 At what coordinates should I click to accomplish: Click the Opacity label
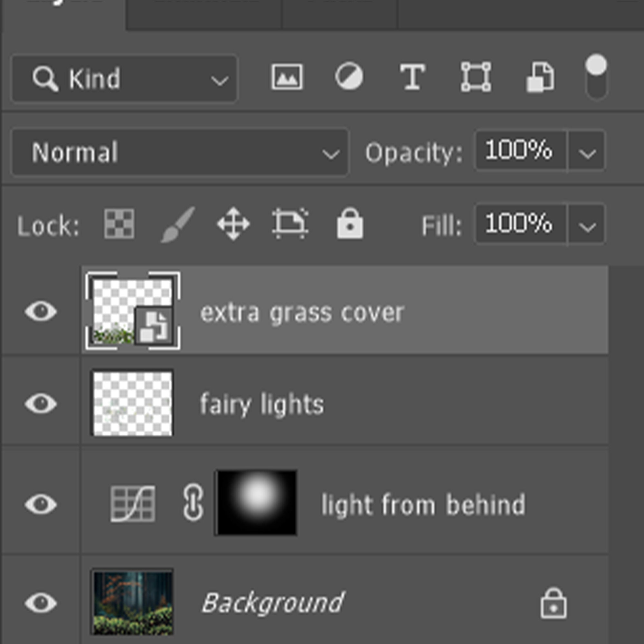(414, 153)
